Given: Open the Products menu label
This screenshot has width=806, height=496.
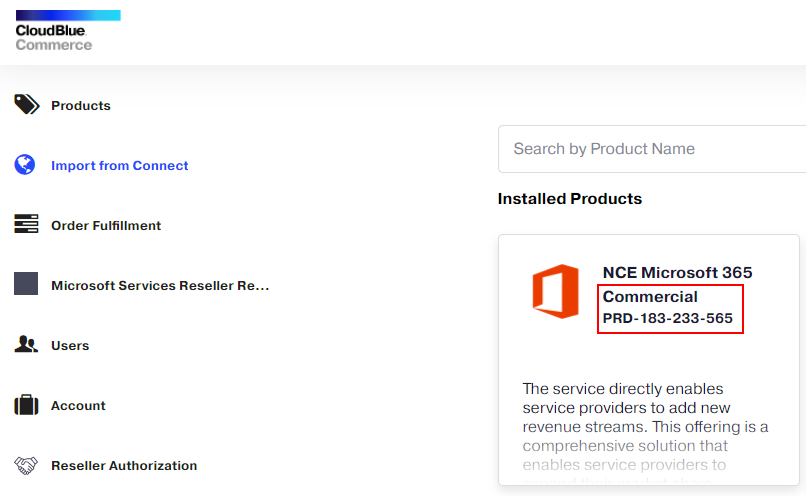Looking at the screenshot, I should coord(81,106).
